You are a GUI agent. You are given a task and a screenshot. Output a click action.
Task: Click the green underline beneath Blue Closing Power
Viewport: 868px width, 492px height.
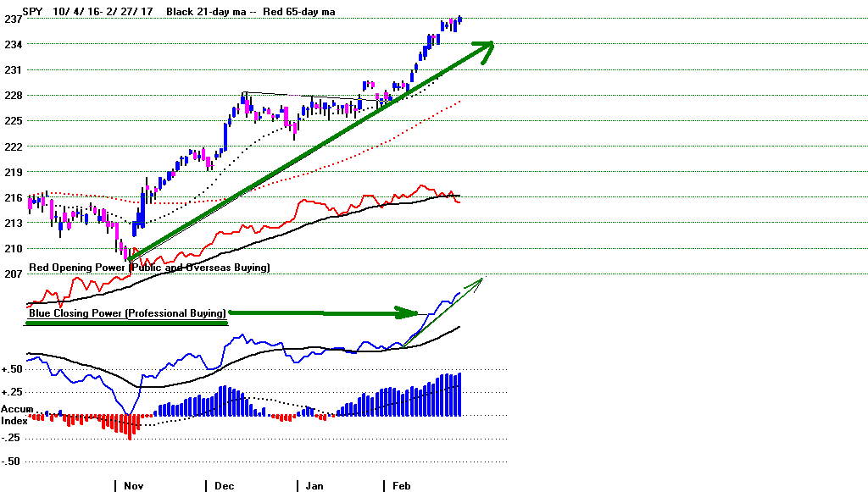[x=127, y=323]
